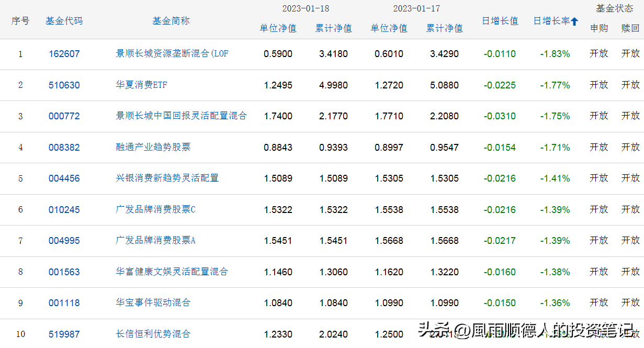Open fund code 001563

[64, 272]
